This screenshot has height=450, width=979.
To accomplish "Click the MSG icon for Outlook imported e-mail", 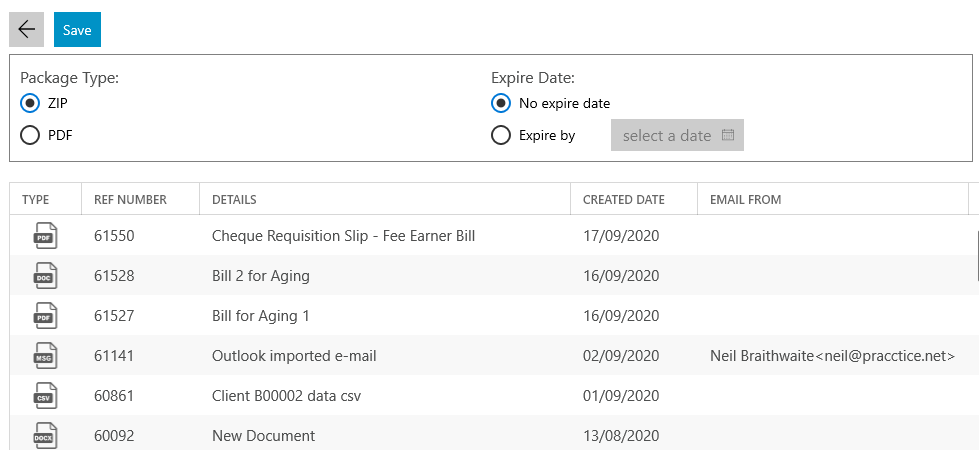I will [45, 356].
